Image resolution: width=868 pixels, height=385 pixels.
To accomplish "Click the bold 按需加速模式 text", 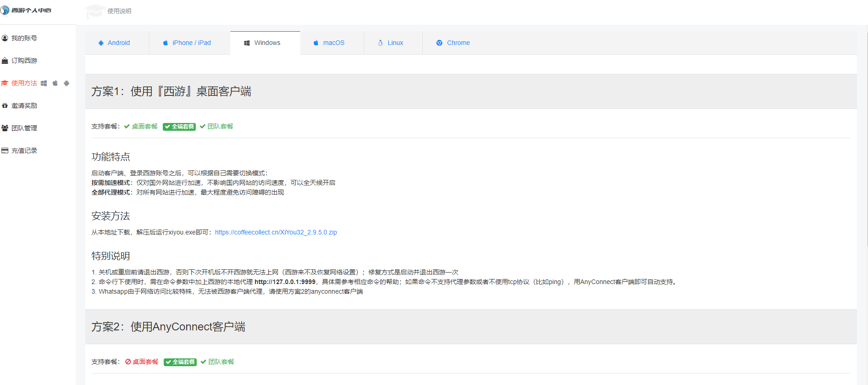I will tap(111, 183).
